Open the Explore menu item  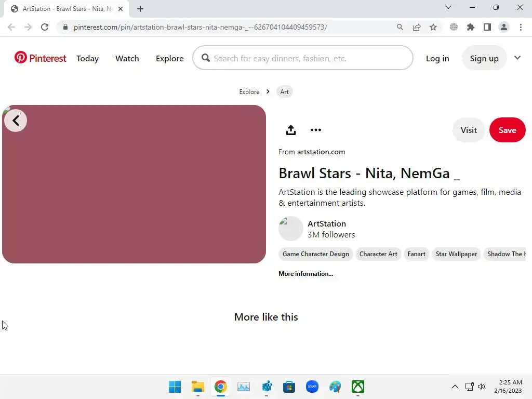[x=170, y=58]
